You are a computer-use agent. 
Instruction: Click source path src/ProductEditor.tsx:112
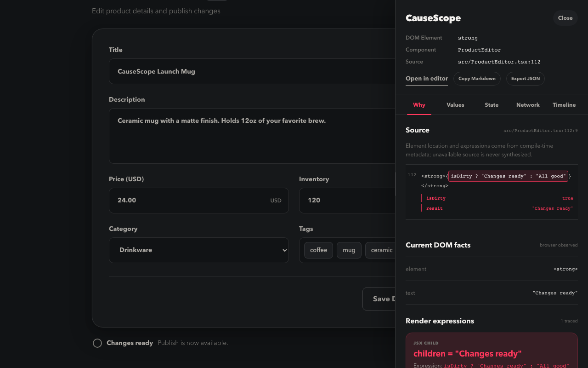tap(499, 62)
